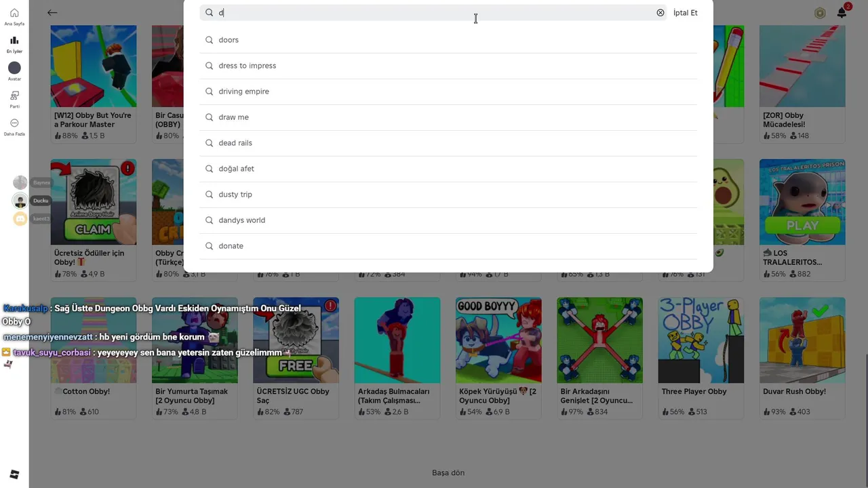Open Köpek Yürüyüşü game thumbnail
The image size is (868, 488).
(498, 340)
